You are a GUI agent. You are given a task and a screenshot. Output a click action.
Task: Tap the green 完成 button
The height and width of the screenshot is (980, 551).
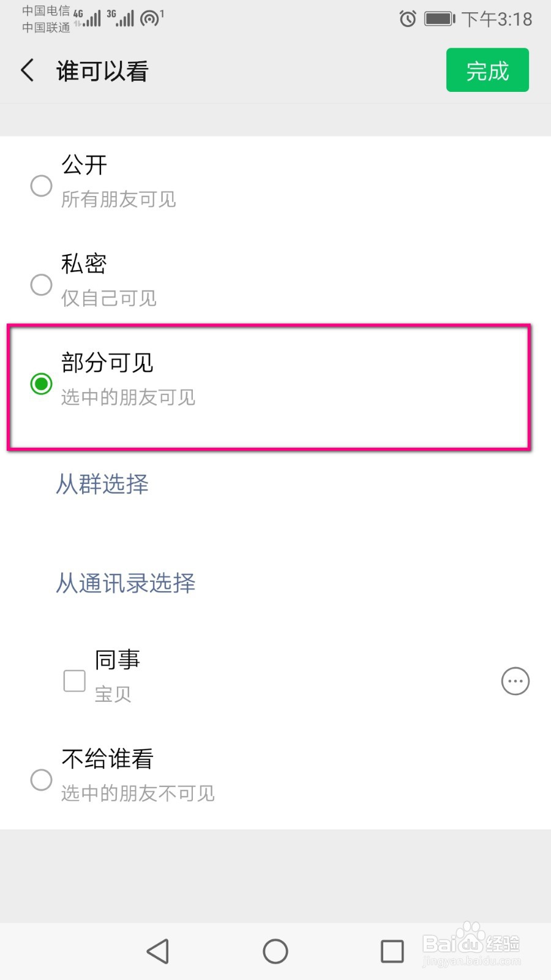point(487,70)
